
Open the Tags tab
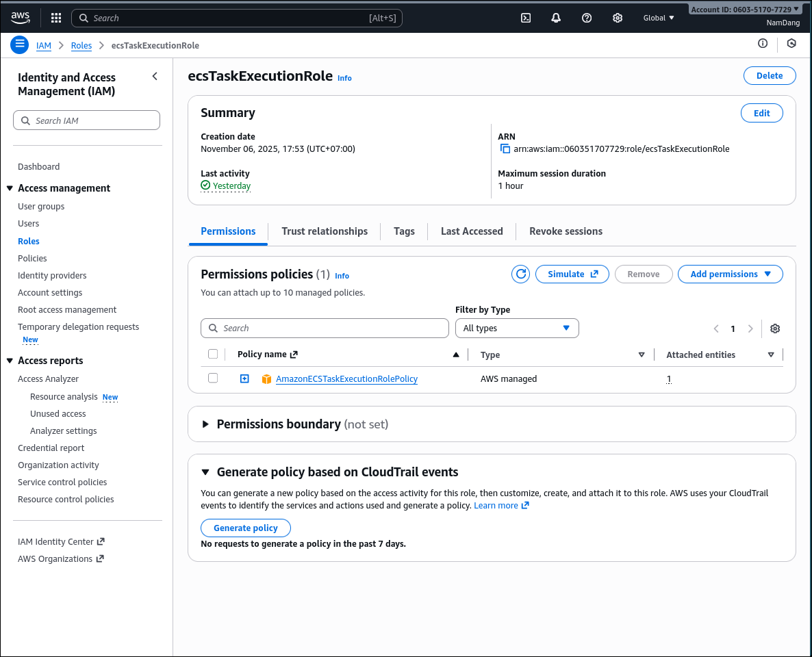404,231
